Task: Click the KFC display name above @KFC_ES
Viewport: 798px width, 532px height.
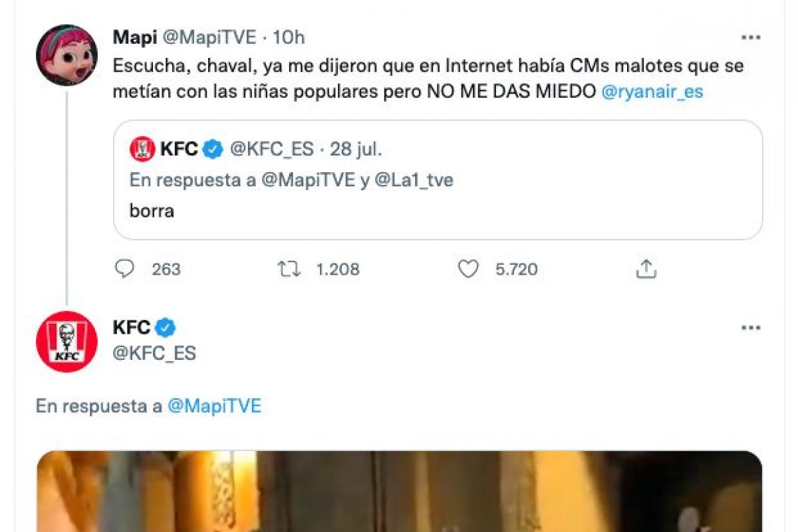Action: tap(132, 328)
